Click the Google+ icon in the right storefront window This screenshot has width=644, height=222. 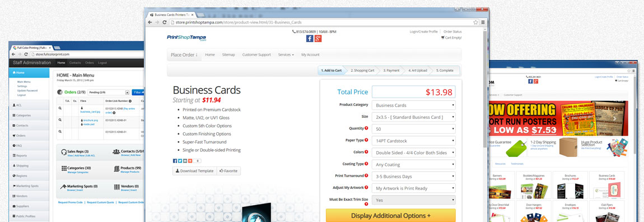[x=536, y=81]
